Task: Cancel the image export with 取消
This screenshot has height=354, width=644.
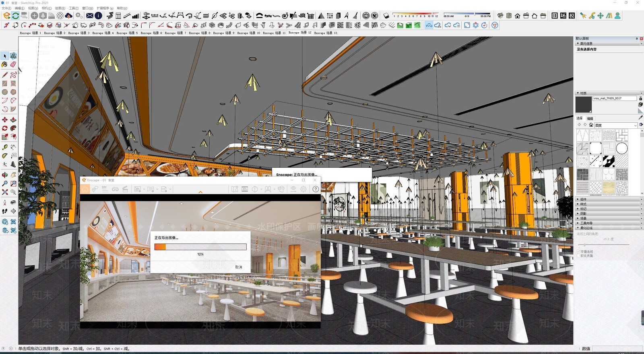Action: pyautogui.click(x=239, y=267)
